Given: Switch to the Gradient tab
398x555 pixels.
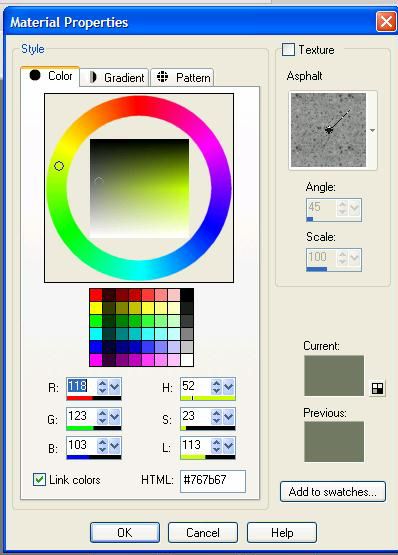Looking at the screenshot, I should tap(114, 77).
